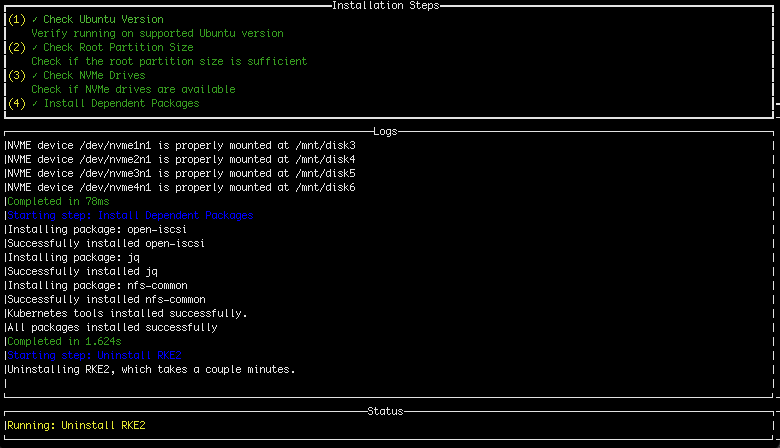This screenshot has height=448, width=780.
Task: Click 'Successfully installed open-iscsi' log line
Action: coord(106,243)
